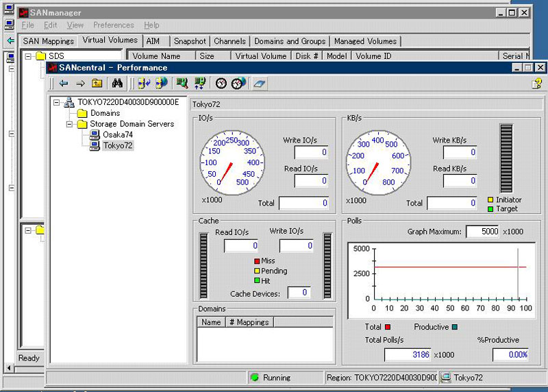The width and height of the screenshot is (548, 392).
Task: Click the clock with globe icon
Action: (x=238, y=83)
